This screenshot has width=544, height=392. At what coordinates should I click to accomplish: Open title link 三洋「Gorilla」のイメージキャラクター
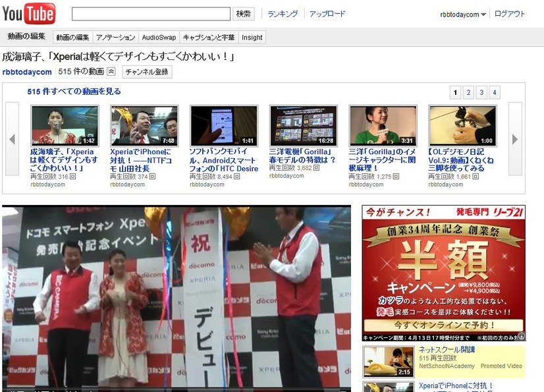(383, 159)
